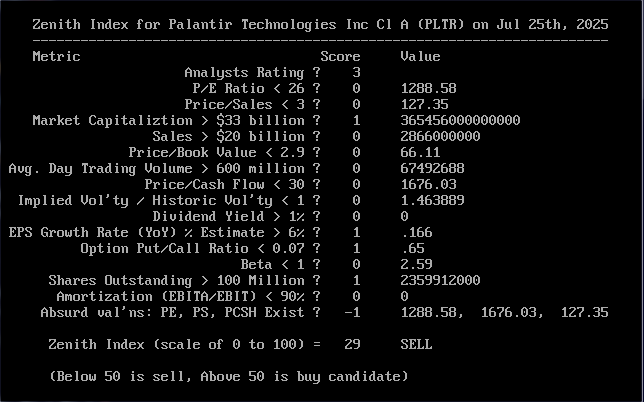The width and height of the screenshot is (644, 402).
Task: Click the Value column header
Action: (420, 56)
